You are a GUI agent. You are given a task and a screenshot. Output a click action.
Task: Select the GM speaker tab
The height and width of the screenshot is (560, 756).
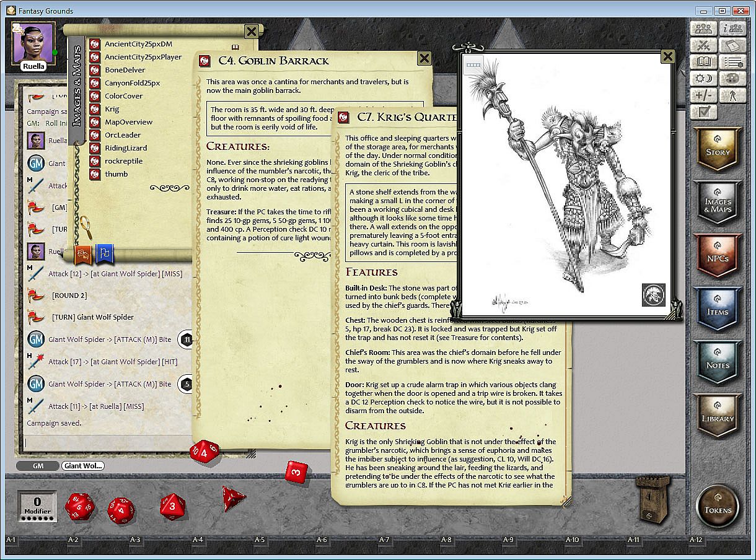point(37,466)
